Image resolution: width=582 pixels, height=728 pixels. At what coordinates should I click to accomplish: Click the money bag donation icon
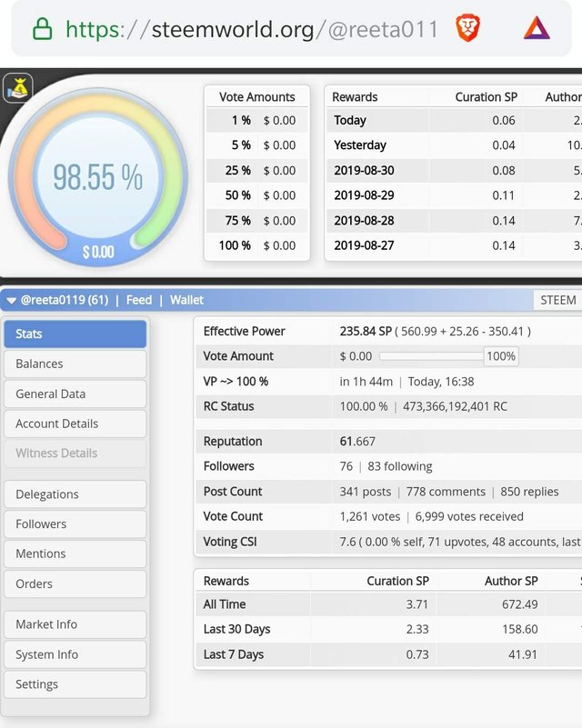(18, 88)
